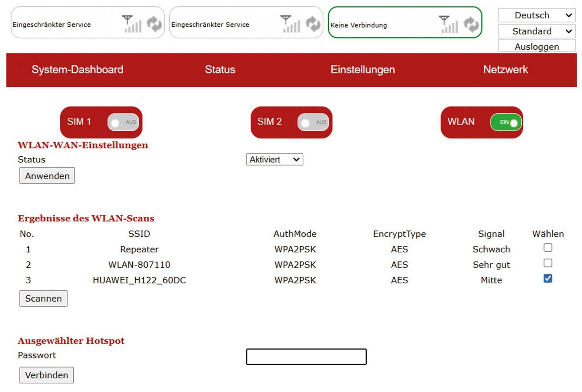582x392 pixels.
Task: Open the Status menu
Action: pos(220,69)
